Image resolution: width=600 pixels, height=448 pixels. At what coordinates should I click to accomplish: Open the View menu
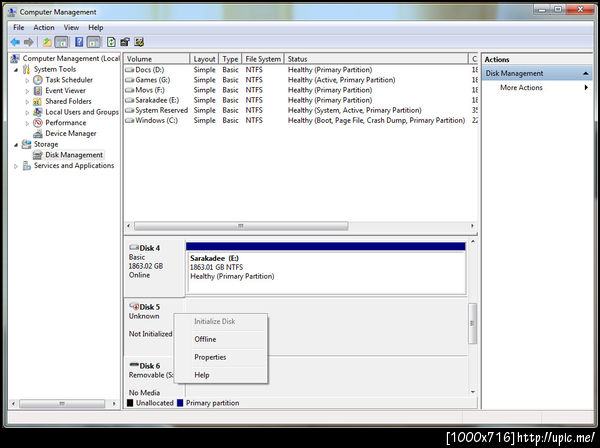coord(71,28)
